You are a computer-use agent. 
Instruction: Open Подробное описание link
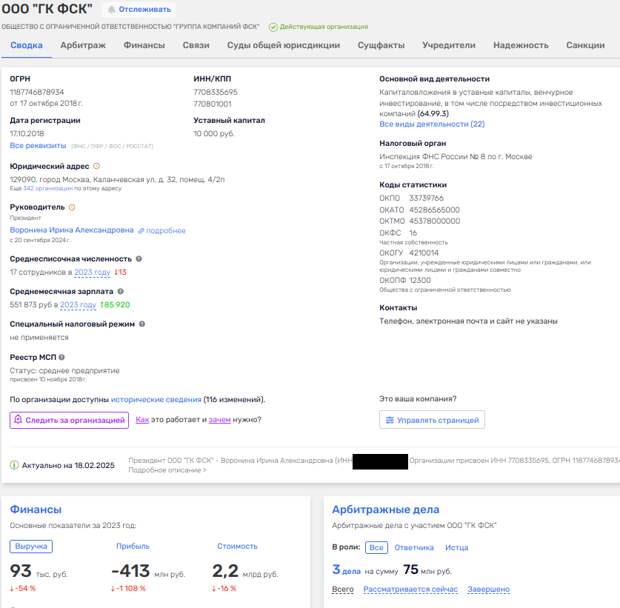pos(167,470)
